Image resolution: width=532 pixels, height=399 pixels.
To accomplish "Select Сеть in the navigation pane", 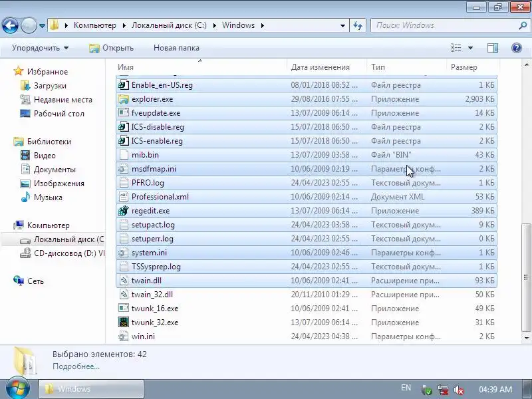I will pos(35,281).
